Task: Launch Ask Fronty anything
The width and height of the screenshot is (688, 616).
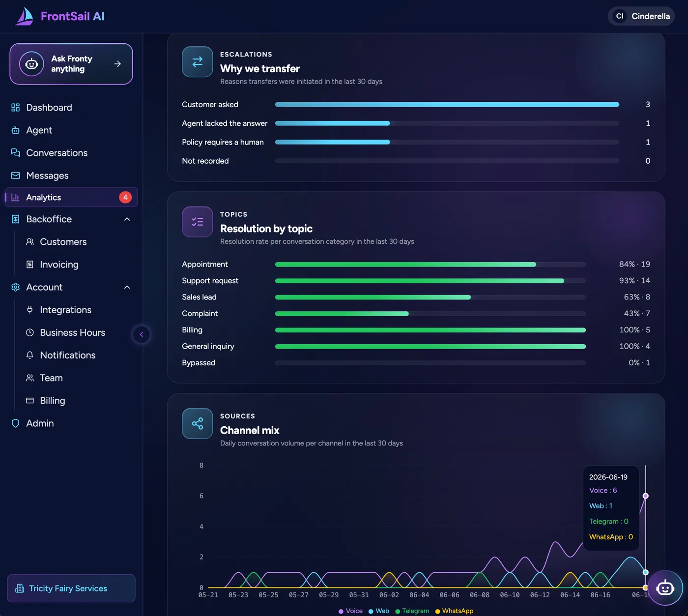Action: coord(71,64)
